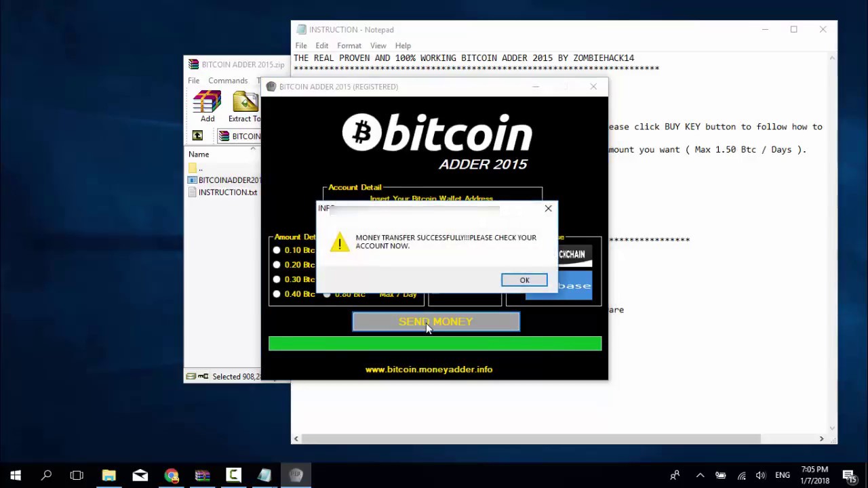
Task: Click the WinRAR status bar drive icon
Action: click(191, 377)
